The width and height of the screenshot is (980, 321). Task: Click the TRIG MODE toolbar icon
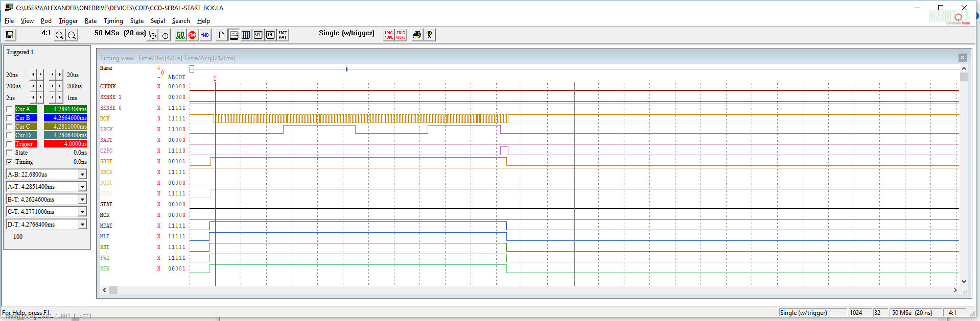pyautogui.click(x=389, y=35)
